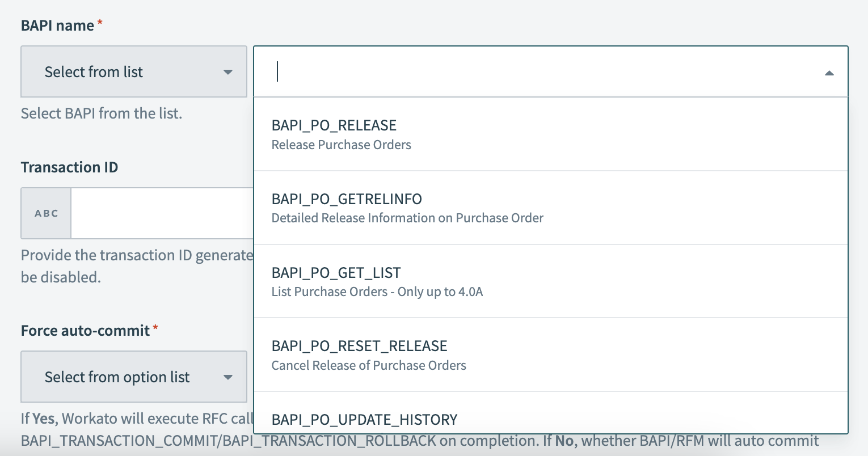Image resolution: width=868 pixels, height=456 pixels.
Task: Click the ABC text mode icon beside Transaction ID
Action: (x=45, y=213)
